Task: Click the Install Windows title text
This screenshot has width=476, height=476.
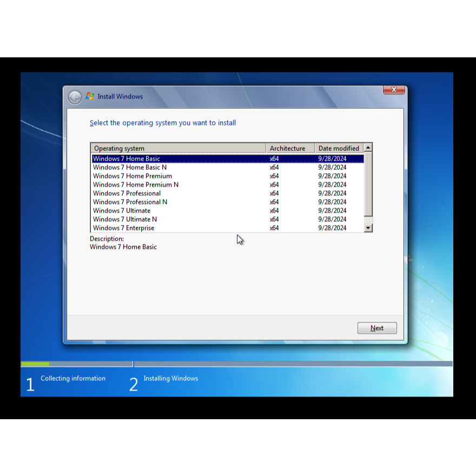Action: pyautogui.click(x=120, y=96)
